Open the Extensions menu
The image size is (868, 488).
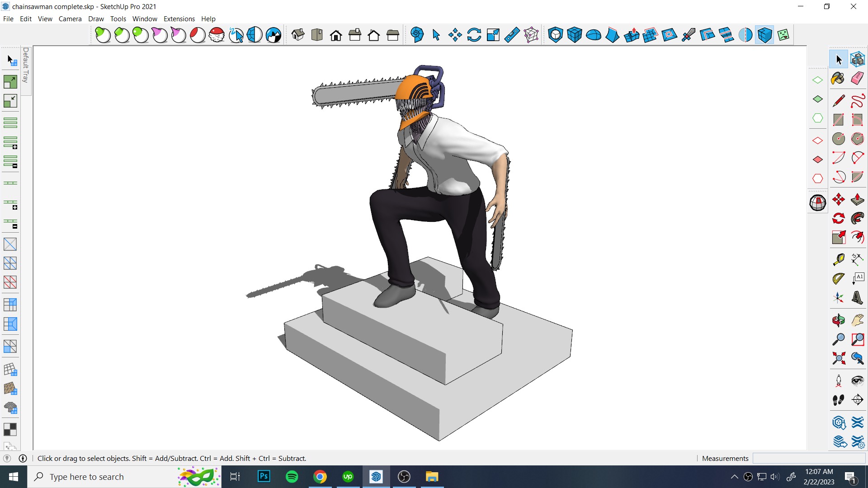[179, 19]
